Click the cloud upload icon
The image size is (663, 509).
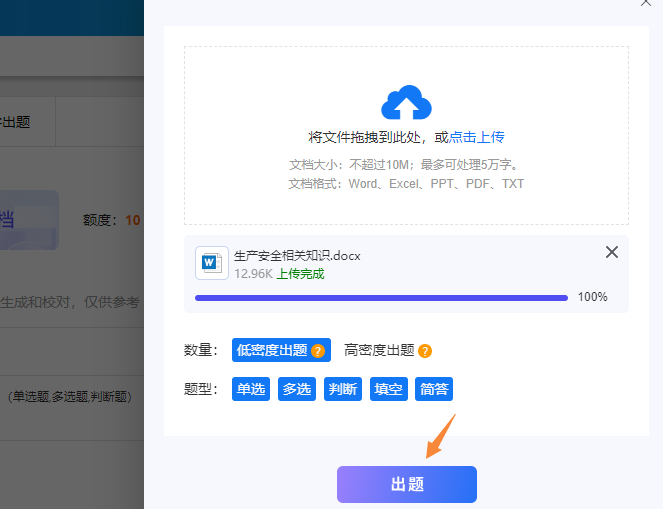pyautogui.click(x=406, y=102)
